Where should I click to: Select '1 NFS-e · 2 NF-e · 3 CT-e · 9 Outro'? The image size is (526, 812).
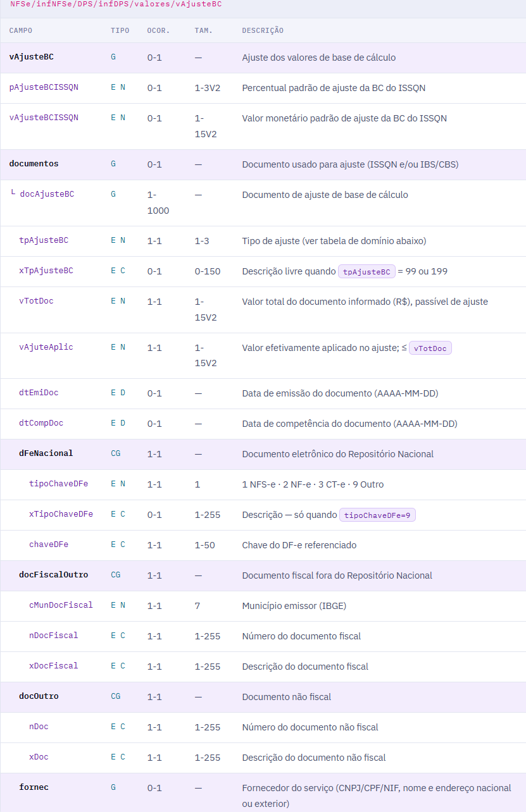click(x=313, y=484)
